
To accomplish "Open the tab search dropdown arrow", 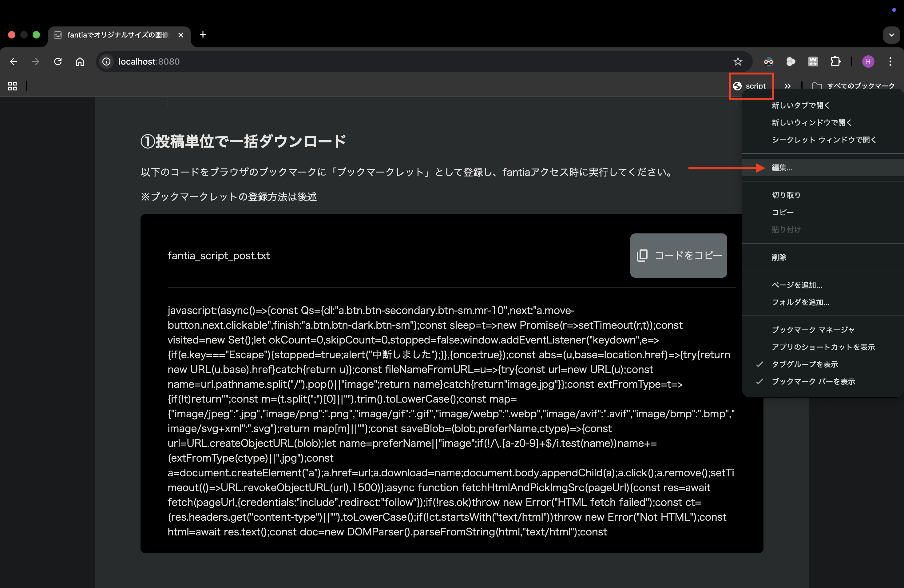I will point(891,35).
